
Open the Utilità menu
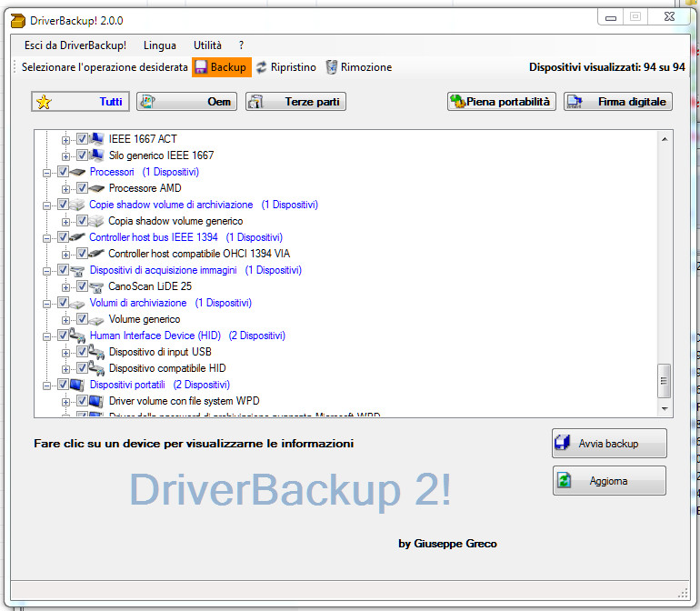coord(207,45)
